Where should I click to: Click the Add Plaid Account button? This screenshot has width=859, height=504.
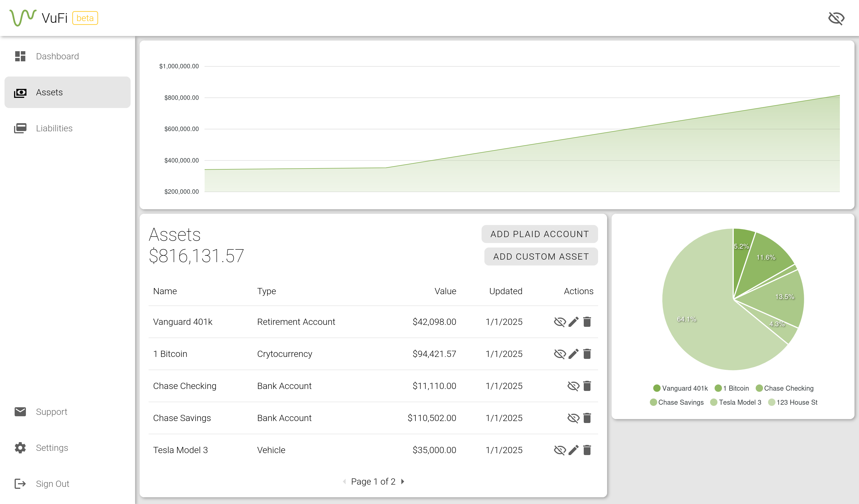pos(540,234)
